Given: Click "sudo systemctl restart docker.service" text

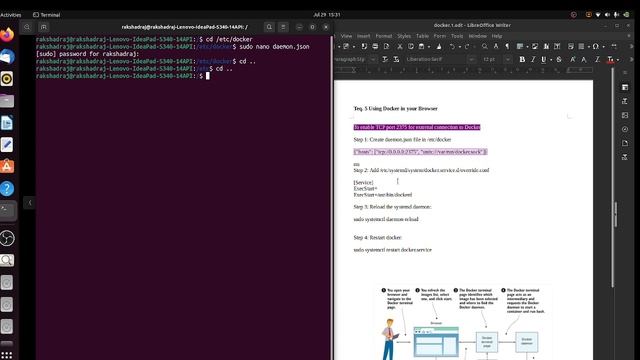Looking at the screenshot, I should click(x=392, y=250).
